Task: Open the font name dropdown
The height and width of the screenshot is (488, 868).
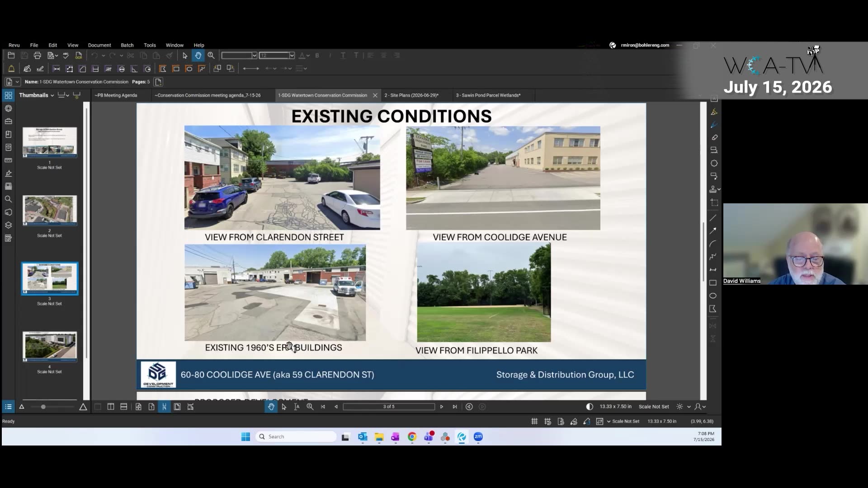Action: pyautogui.click(x=255, y=56)
